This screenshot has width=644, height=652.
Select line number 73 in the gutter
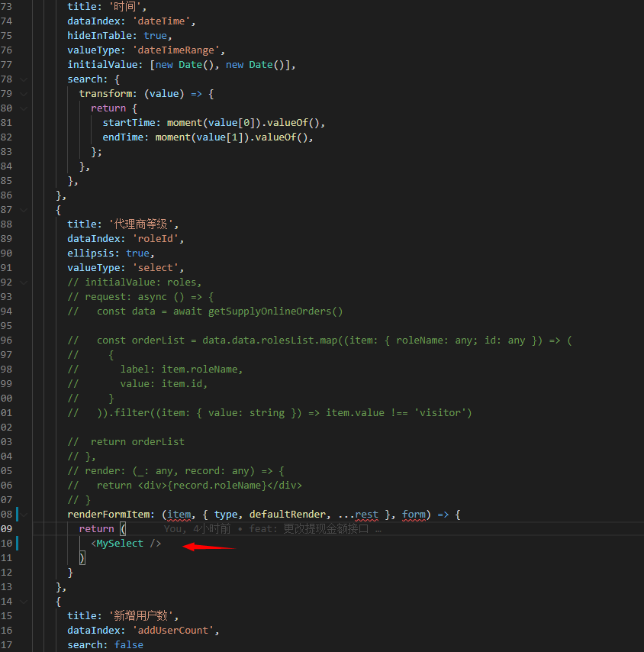[8, 6]
